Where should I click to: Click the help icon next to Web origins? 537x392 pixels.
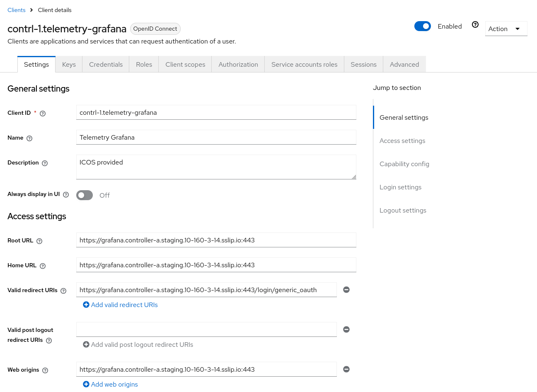coord(45,370)
